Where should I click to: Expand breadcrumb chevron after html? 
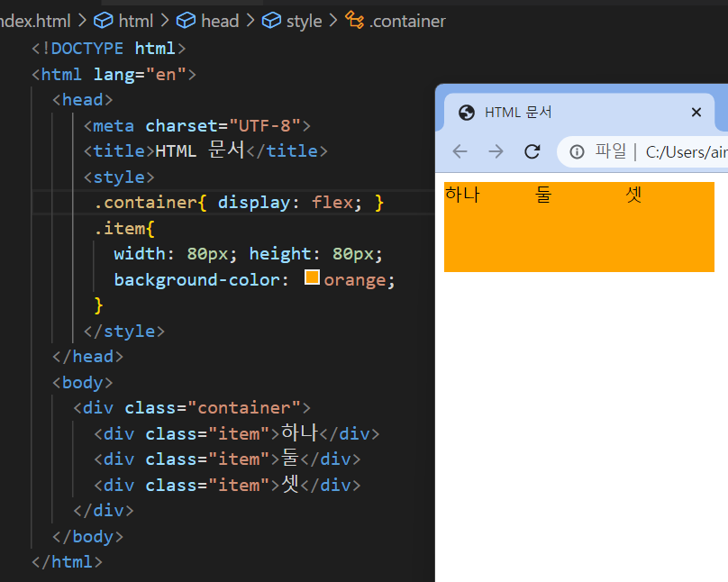pyautogui.click(x=165, y=21)
